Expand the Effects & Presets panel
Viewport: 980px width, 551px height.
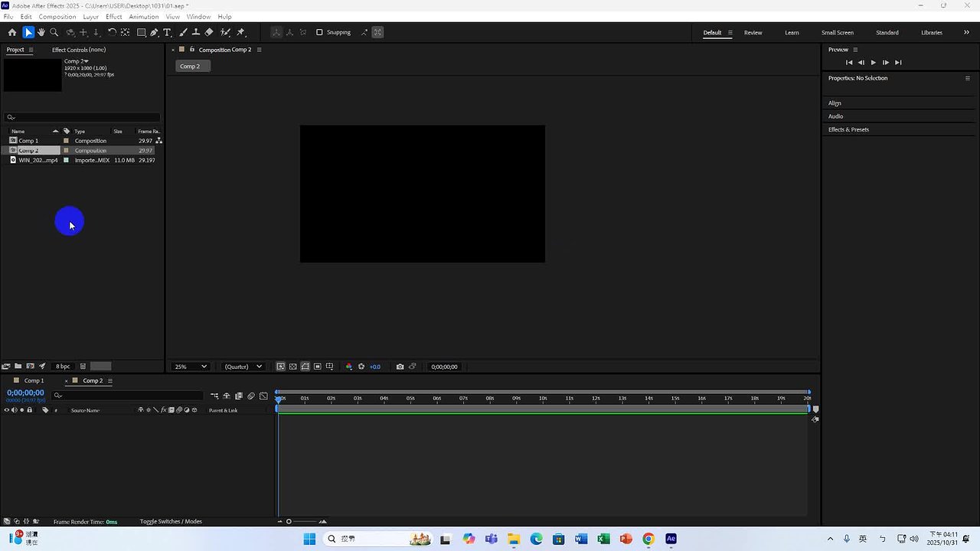(x=848, y=129)
